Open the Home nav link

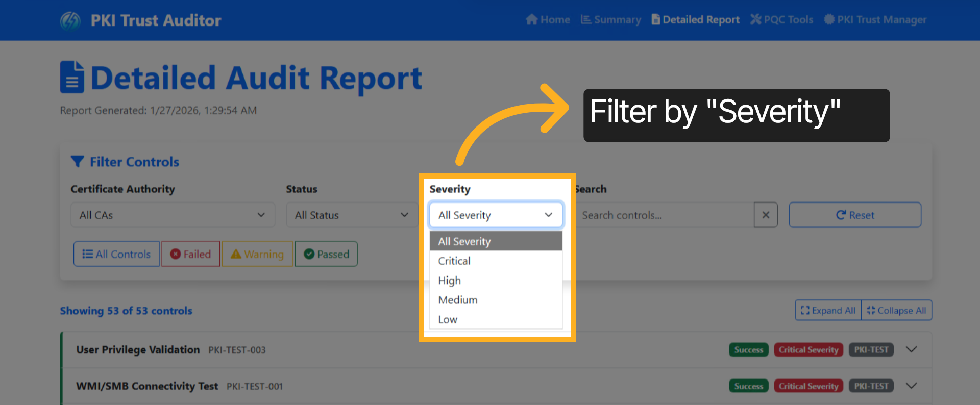pos(548,20)
